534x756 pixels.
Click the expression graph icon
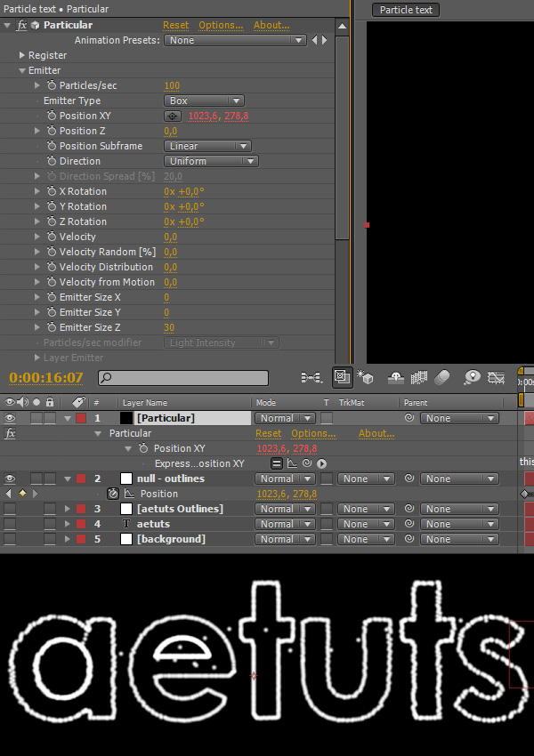pyautogui.click(x=292, y=463)
